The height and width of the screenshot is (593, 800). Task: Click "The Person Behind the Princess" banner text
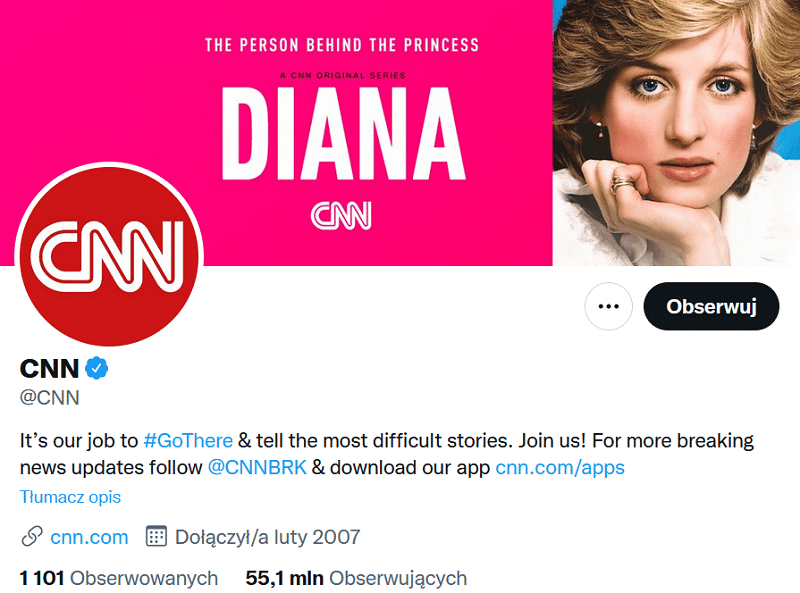point(342,45)
